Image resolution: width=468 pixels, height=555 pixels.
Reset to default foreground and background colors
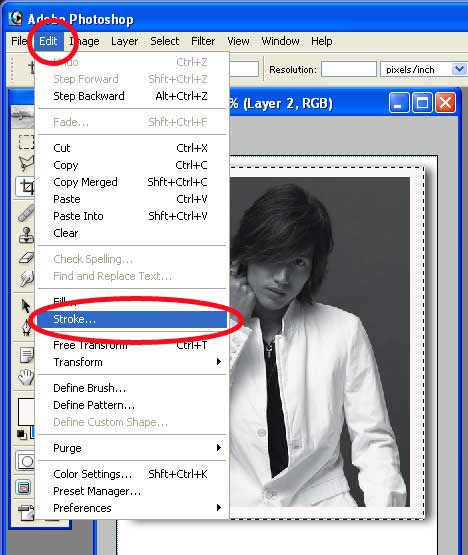coord(21,434)
